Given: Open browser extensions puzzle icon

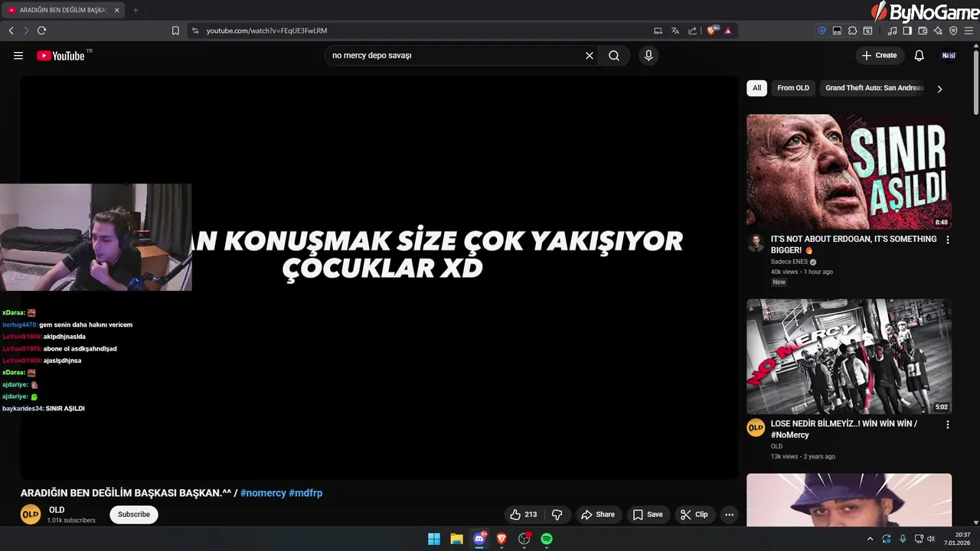Looking at the screenshot, I should 852,31.
